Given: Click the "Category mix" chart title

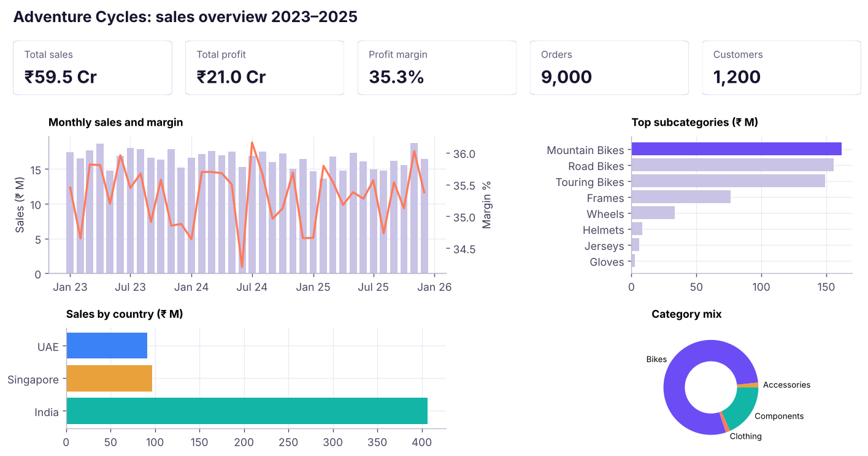Looking at the screenshot, I should 686,314.
